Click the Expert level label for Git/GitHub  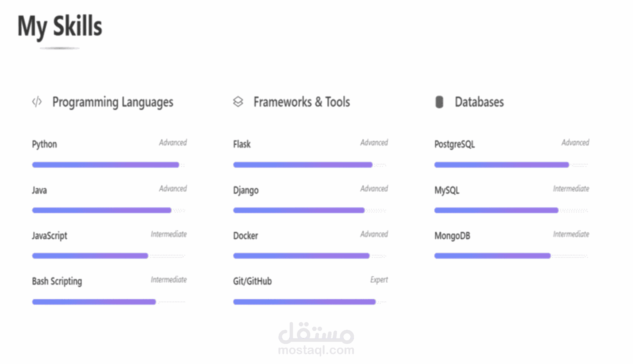pyautogui.click(x=379, y=280)
